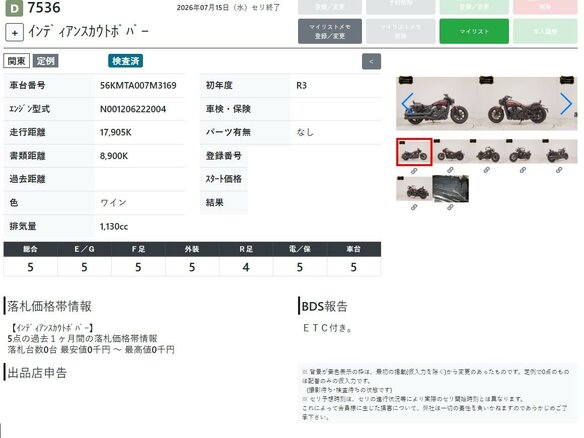This screenshot has height=438, width=584.
Task: Open the dark damage close-up thumbnail
Action: (450, 189)
